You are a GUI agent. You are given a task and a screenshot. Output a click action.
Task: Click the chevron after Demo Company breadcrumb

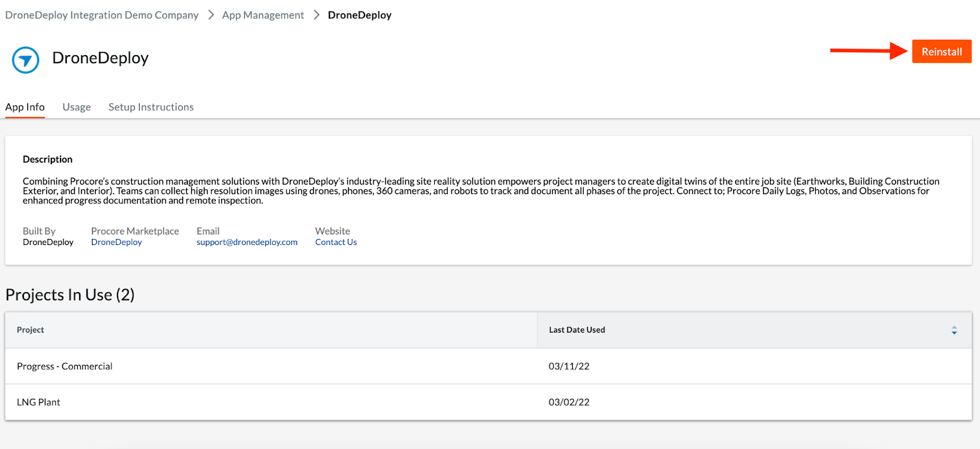click(211, 15)
